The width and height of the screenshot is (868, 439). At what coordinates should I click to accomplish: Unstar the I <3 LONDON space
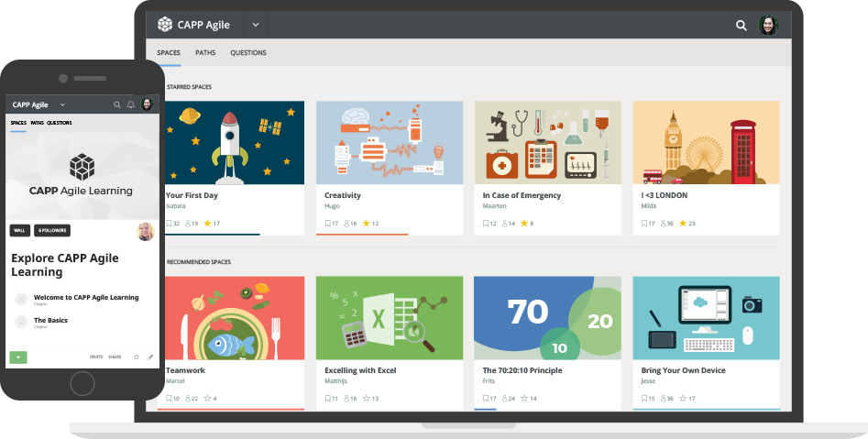pos(683,223)
